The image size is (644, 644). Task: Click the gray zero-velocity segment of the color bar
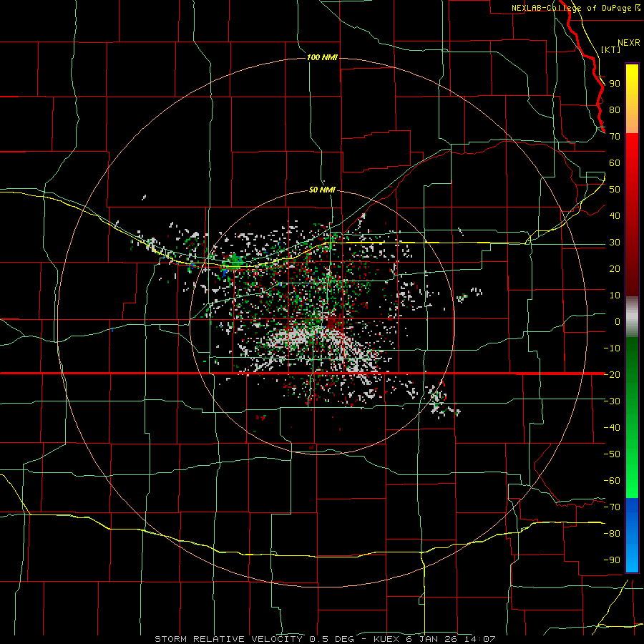632,317
